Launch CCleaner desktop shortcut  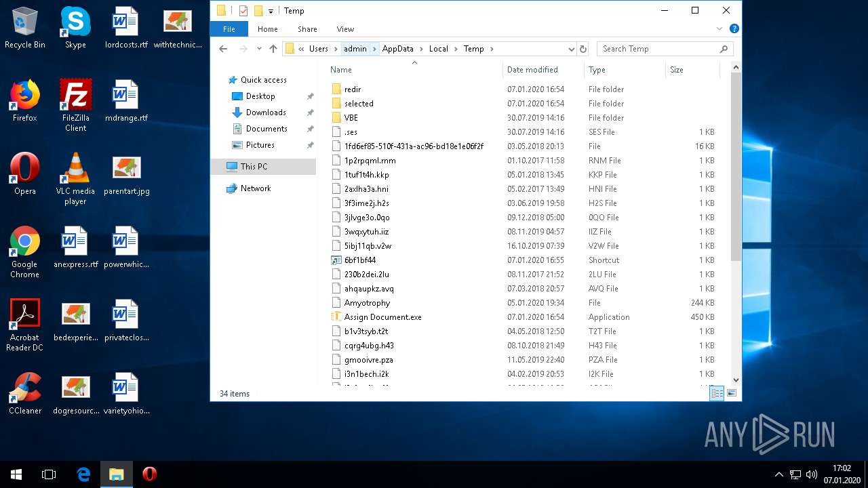[x=24, y=394]
